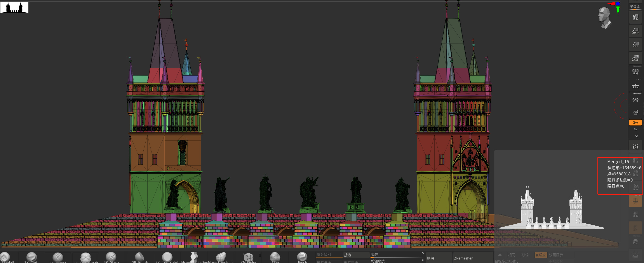Set canvas to 100% zoom icon
Image resolution: width=644 pixels, height=263 pixels.
point(635,44)
